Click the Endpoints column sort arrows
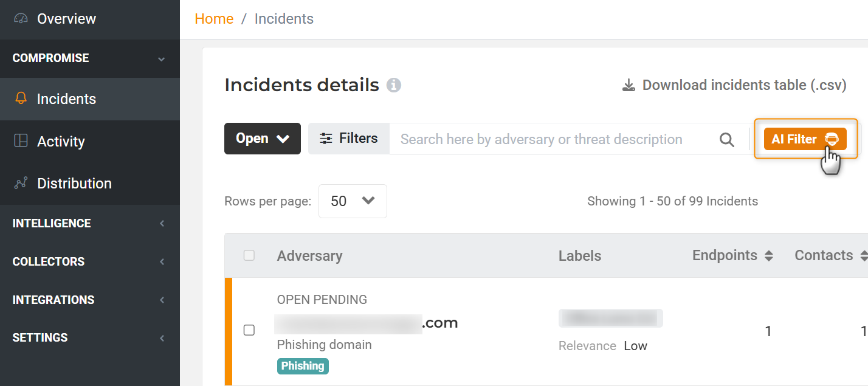 click(768, 256)
